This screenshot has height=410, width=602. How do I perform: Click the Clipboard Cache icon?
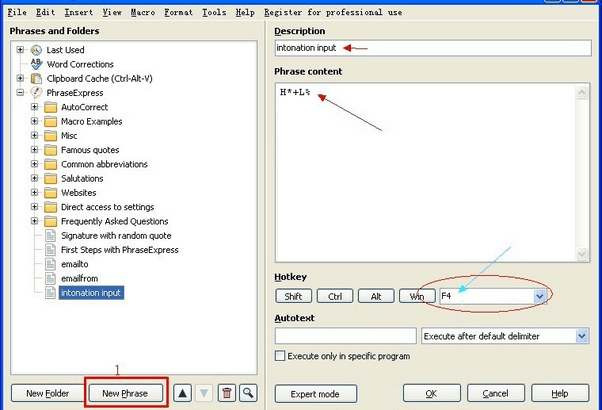(x=36, y=78)
